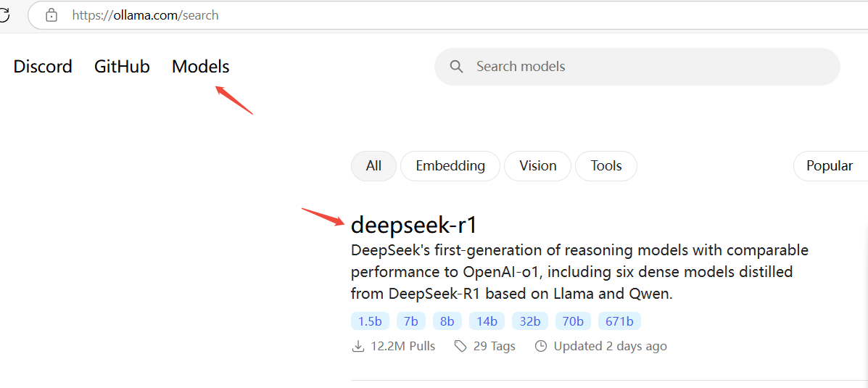Open the GitHub link
Screen dimensions: 868x388
click(122, 67)
